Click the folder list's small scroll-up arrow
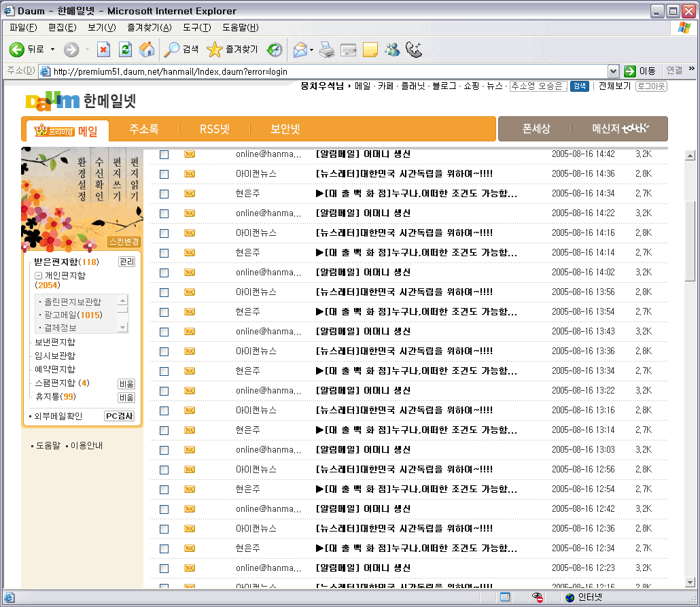This screenshot has width=700, height=607. 123,299
